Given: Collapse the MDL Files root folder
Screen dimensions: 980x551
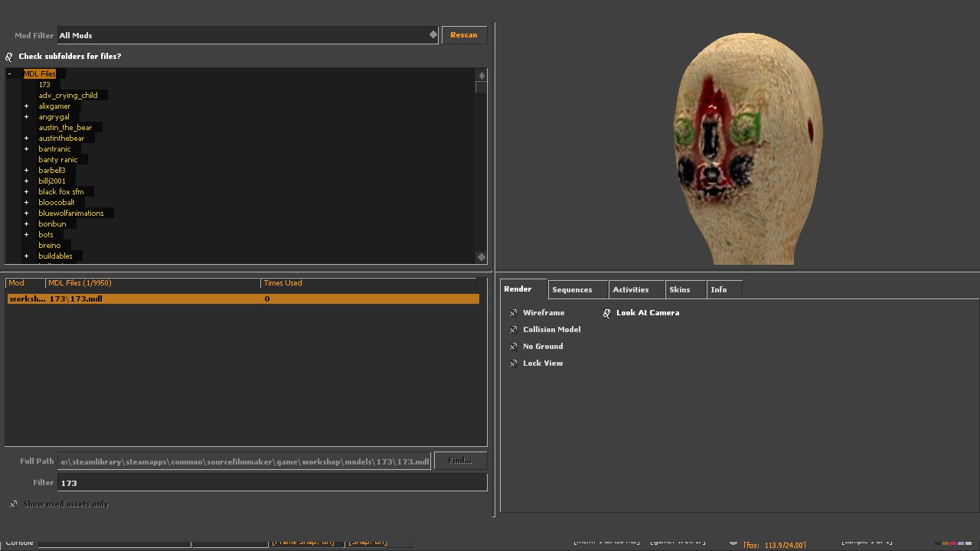Looking at the screenshot, I should [x=9, y=74].
